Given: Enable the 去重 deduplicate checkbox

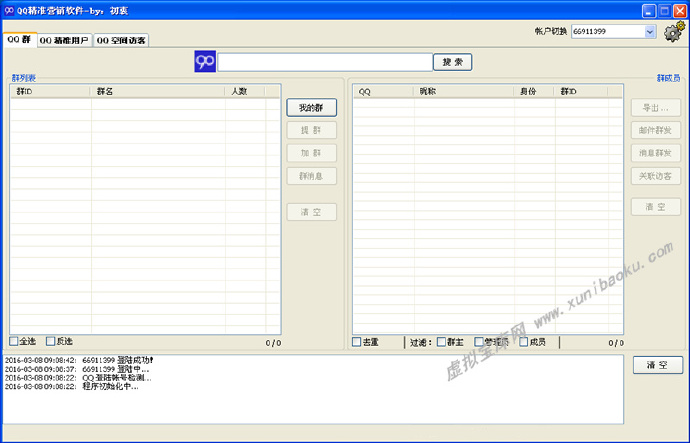Looking at the screenshot, I should click(x=357, y=342).
